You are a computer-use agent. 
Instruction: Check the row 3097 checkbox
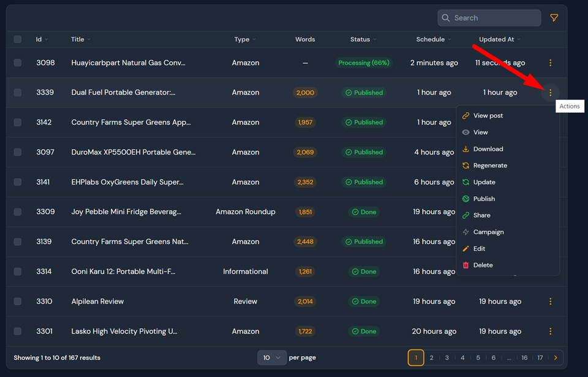[18, 152]
